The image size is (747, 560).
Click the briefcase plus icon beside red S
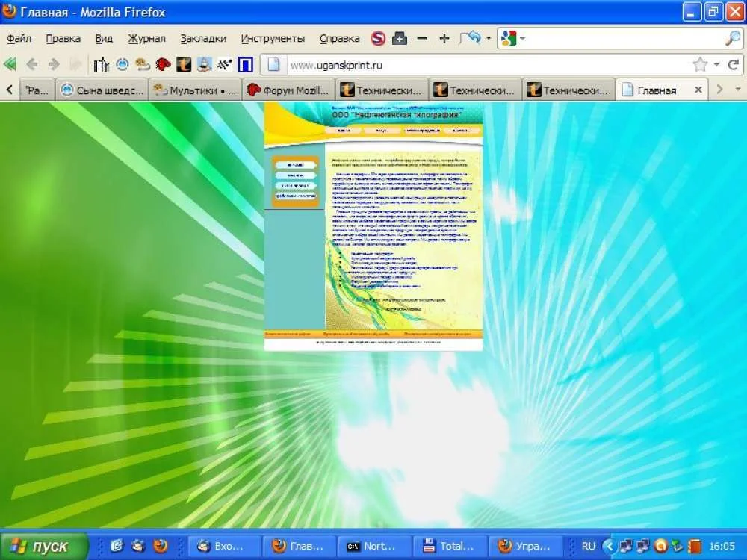[x=399, y=38]
